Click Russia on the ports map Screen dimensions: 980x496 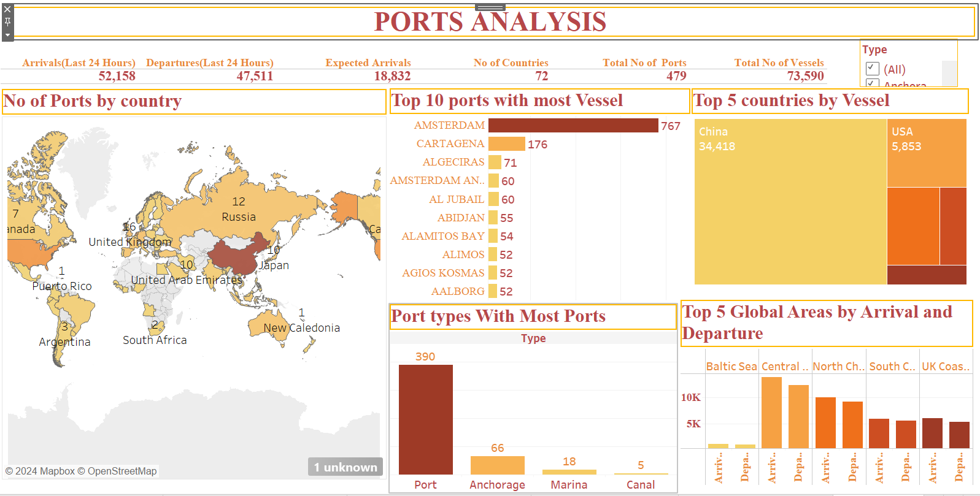238,216
